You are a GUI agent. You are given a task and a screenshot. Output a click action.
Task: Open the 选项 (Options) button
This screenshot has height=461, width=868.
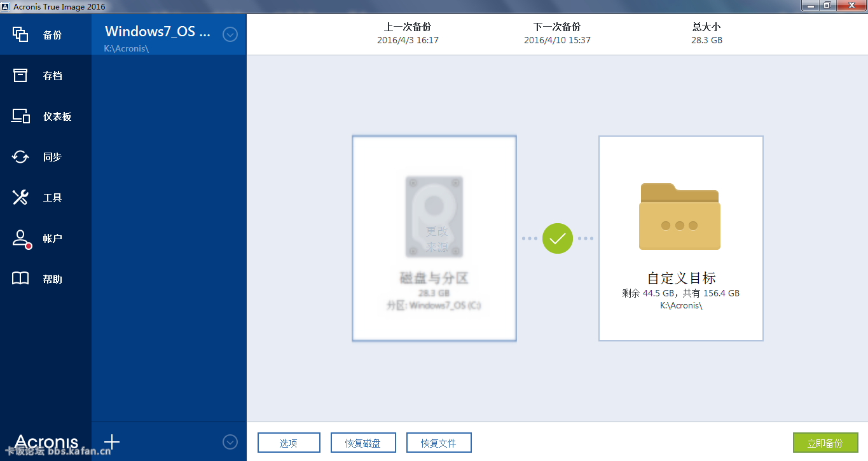click(288, 443)
